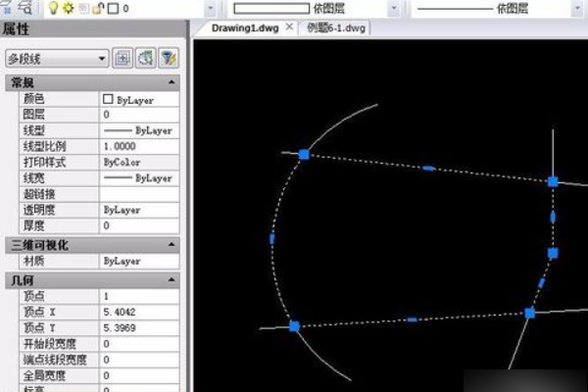Viewport: 588px width, 392px height.
Task: Click the midpoint grip on top segment
Action: (428, 169)
